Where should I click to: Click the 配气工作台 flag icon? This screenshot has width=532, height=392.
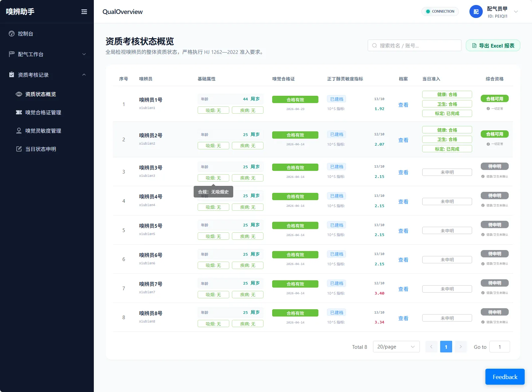click(12, 54)
